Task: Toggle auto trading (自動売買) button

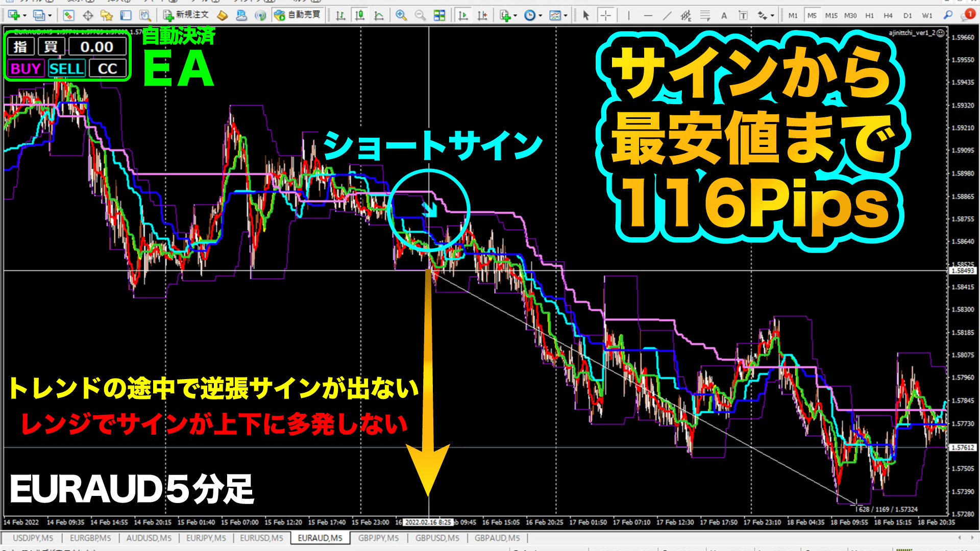Action: click(x=298, y=15)
